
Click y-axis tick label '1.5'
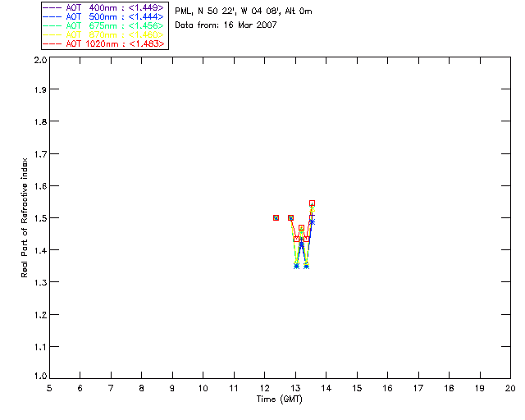coord(40,218)
